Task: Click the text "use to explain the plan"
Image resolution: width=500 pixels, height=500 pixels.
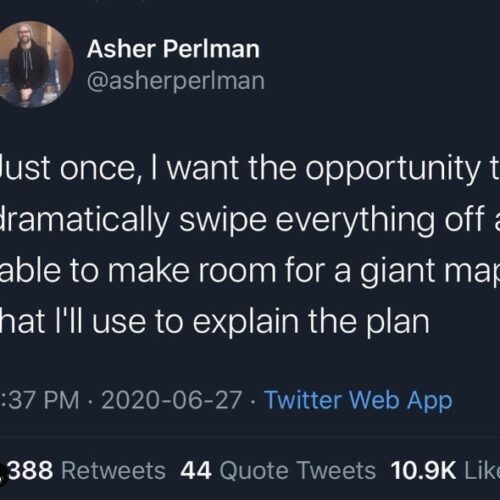Action: click(261, 322)
